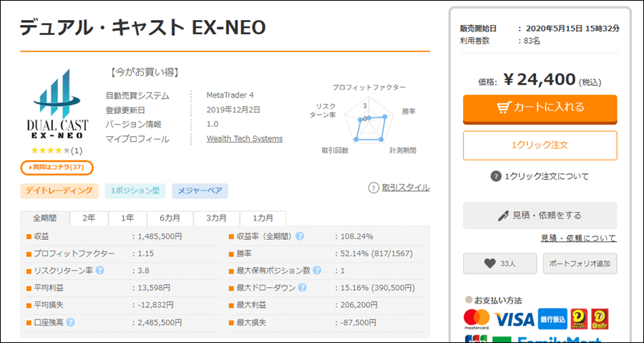The image size is (644, 343).
Task: Show the help tooltip for 収益率（全期間）
Action: [300, 236]
